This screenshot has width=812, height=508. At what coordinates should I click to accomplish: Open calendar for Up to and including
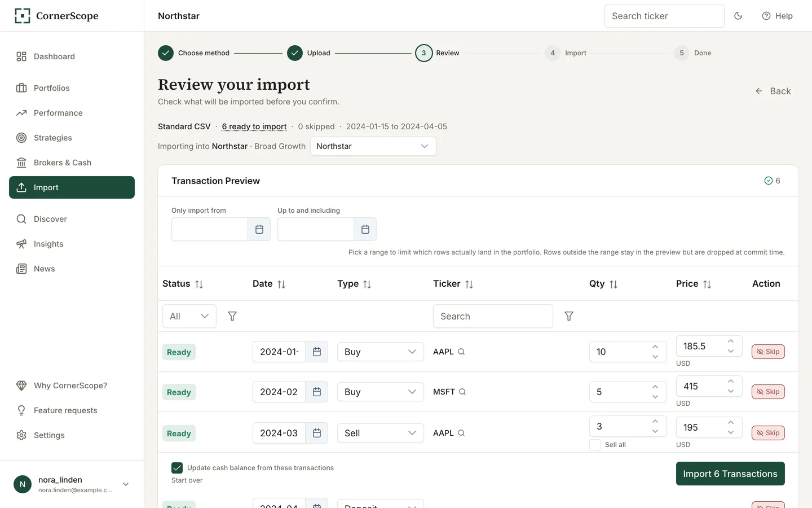tap(365, 229)
